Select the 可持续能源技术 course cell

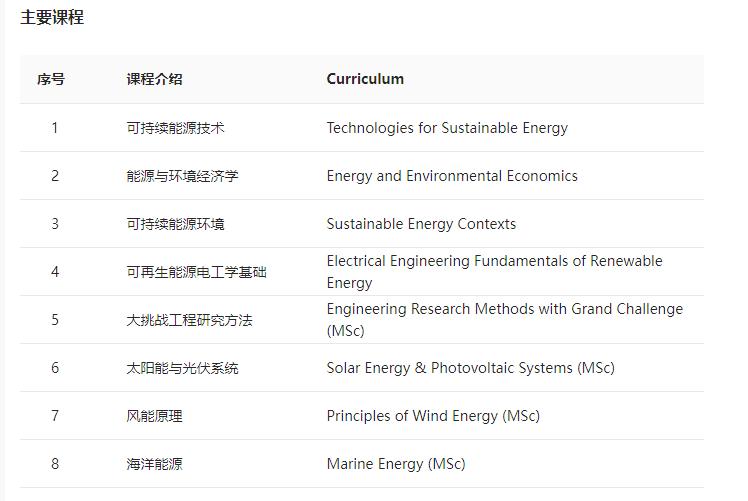click(175, 128)
